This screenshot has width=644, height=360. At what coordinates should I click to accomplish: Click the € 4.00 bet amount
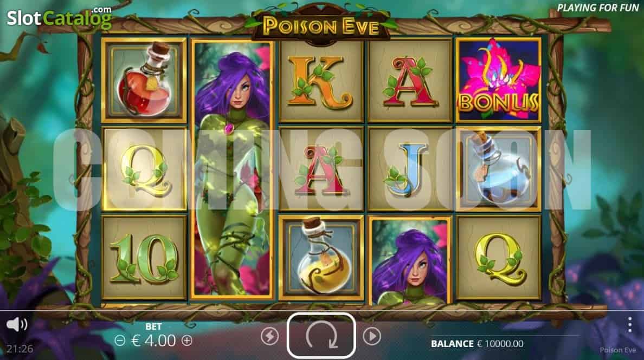[153, 341]
